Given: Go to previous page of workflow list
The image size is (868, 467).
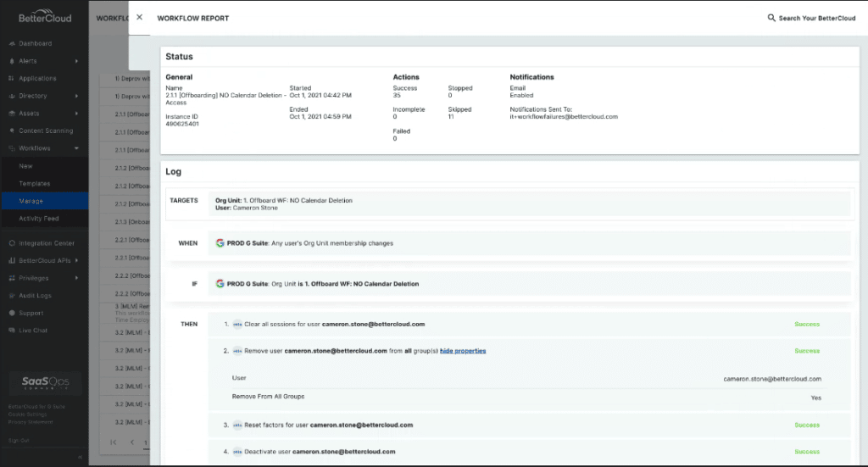Looking at the screenshot, I should pos(131,442).
